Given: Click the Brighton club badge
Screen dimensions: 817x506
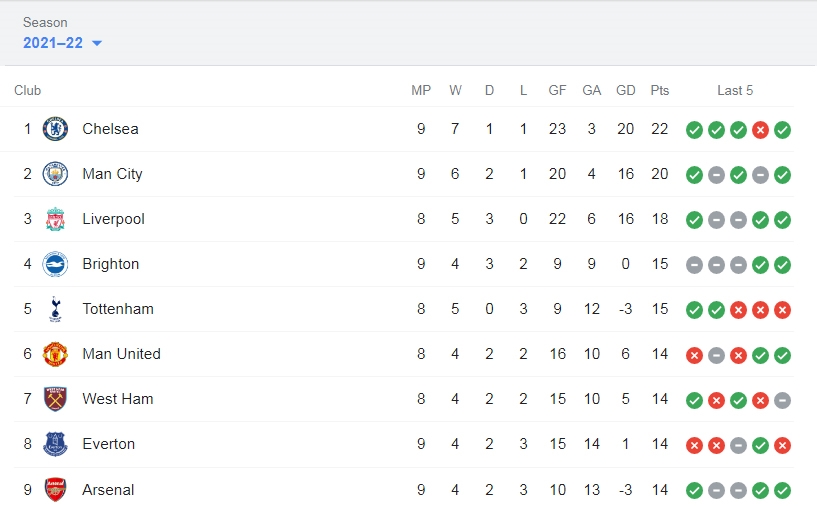Looking at the screenshot, I should [x=55, y=264].
